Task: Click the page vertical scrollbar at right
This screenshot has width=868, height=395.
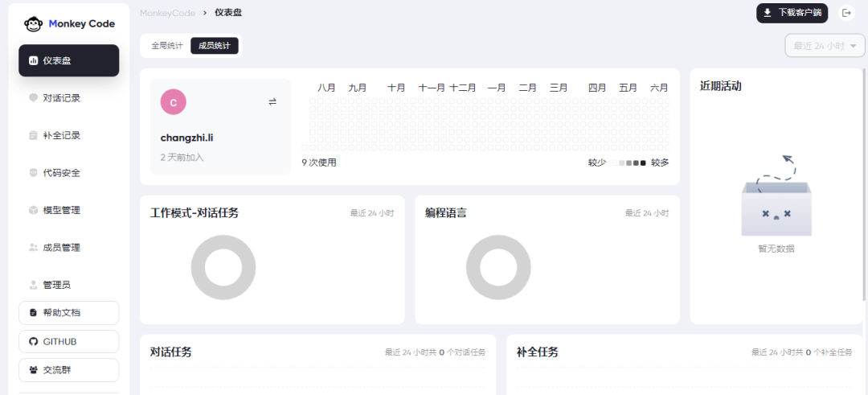Action: 865,184
